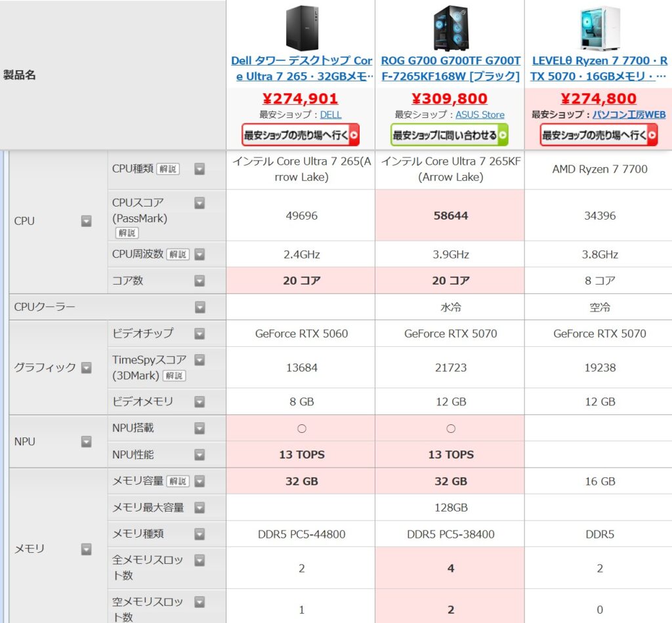Expand the グラフィック category dropdown arrow
The width and height of the screenshot is (672, 623).
pos(86,368)
